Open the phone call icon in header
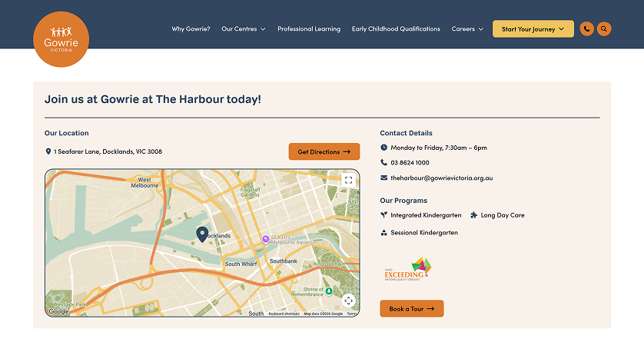 coord(586,28)
